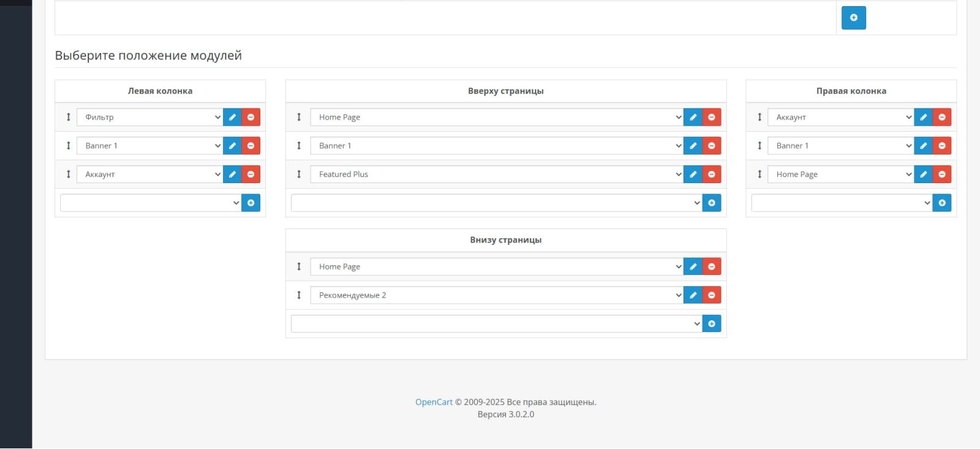Remove the Фильтр module from left column

[251, 117]
